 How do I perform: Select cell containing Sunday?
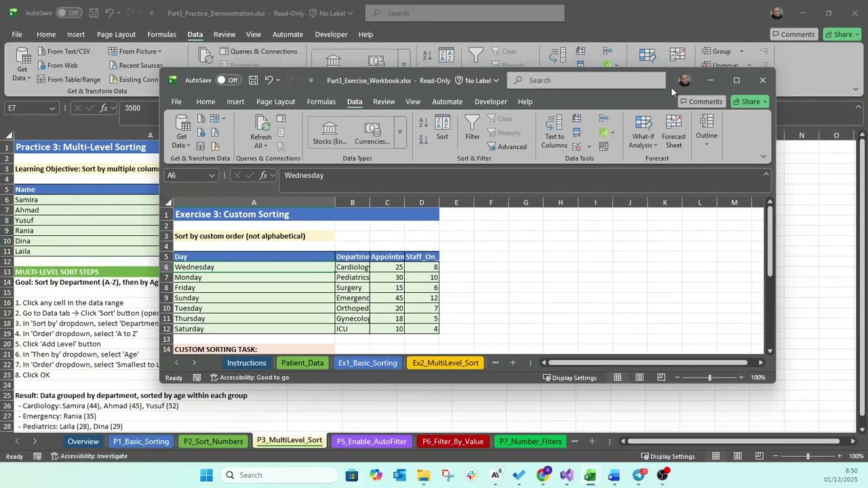254,298
